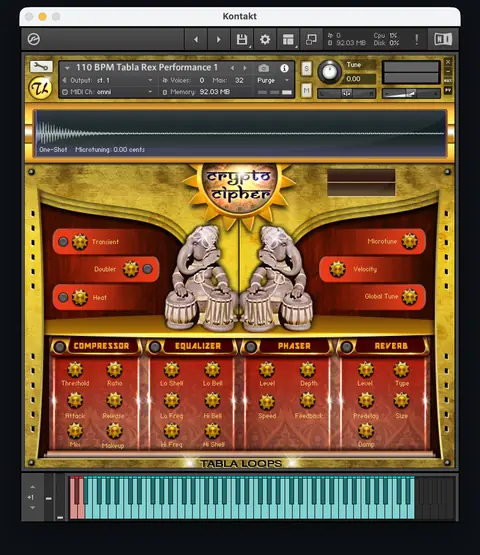Click the waveform display area

click(240, 133)
